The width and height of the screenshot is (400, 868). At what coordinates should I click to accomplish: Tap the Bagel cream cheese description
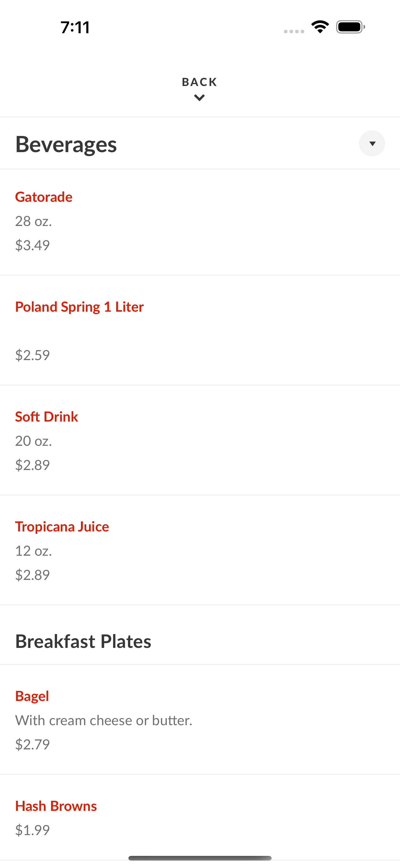tap(104, 720)
